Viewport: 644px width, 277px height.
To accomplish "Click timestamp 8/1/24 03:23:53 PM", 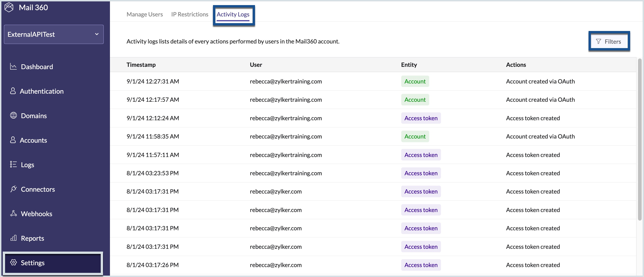I will [152, 173].
